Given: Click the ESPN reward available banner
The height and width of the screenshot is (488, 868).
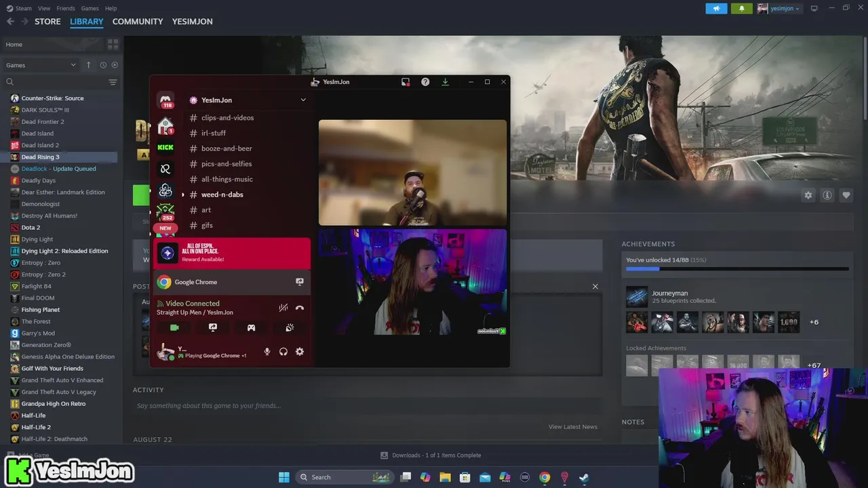Looking at the screenshot, I should [x=233, y=253].
